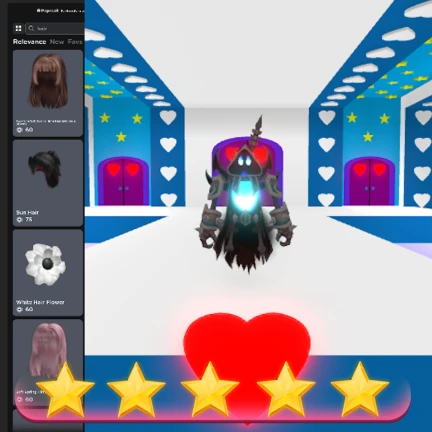Click the 60 price under White Hair Flower
This screenshot has width=432, height=432.
click(29, 309)
